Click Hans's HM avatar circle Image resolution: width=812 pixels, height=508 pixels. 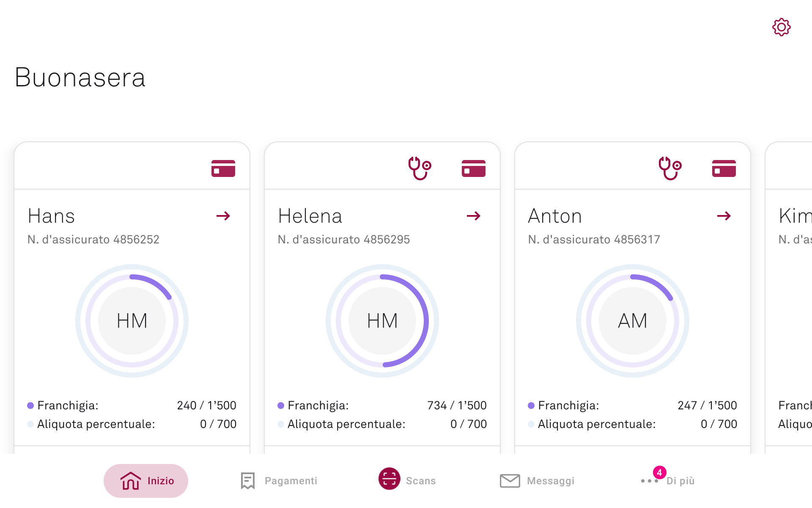[x=132, y=320]
